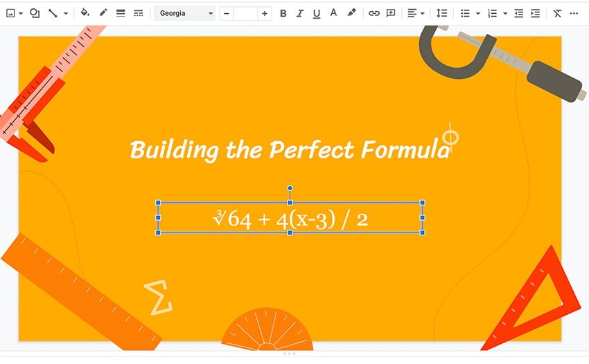The image size is (589, 364).
Task: Open the border dash style options
Action: [138, 13]
